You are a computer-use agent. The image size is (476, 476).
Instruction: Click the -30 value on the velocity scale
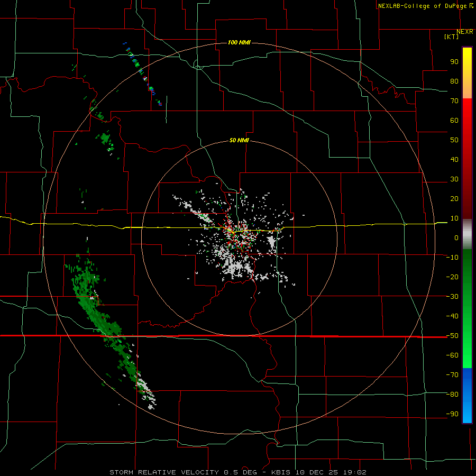coord(452,297)
